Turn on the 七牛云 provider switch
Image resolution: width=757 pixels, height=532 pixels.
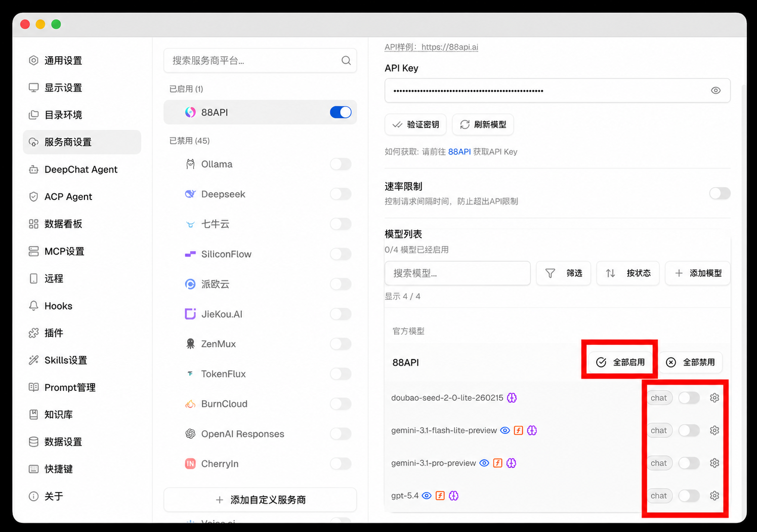pos(341,224)
